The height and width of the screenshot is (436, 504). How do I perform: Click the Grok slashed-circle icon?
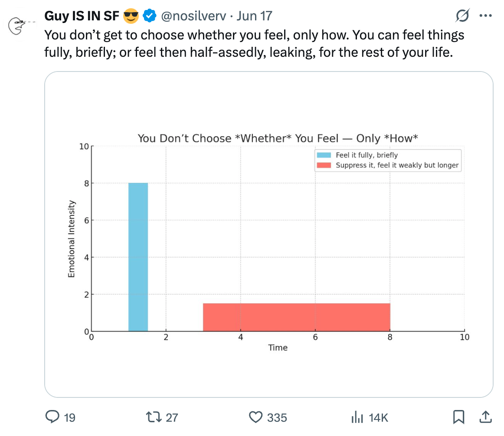[462, 16]
